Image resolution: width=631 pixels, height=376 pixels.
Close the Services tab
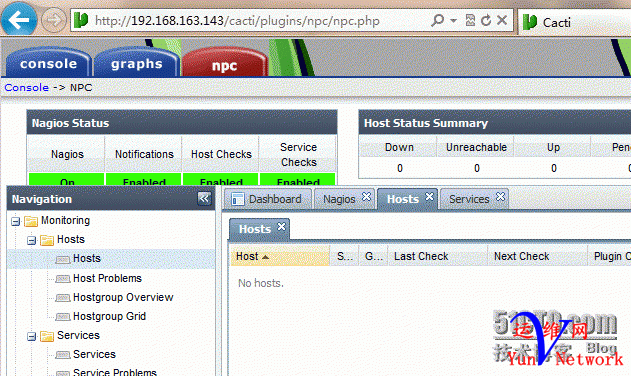[x=500, y=196]
